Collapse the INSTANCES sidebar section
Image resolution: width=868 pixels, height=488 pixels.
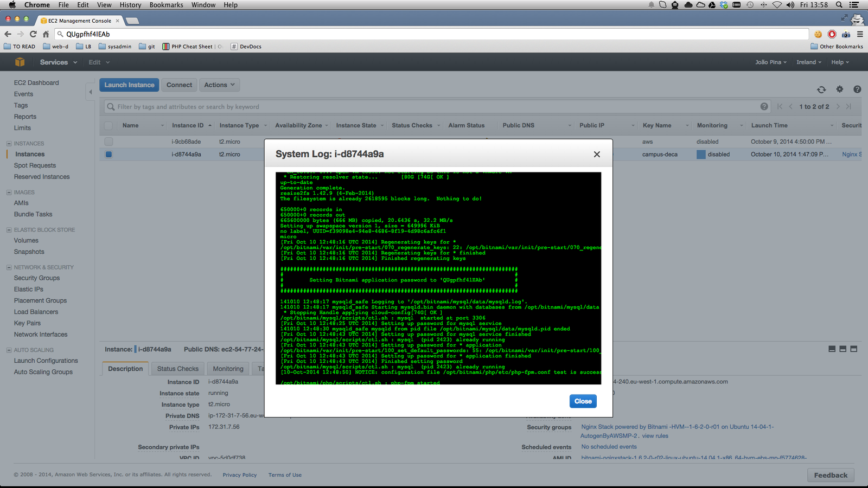coord(9,144)
